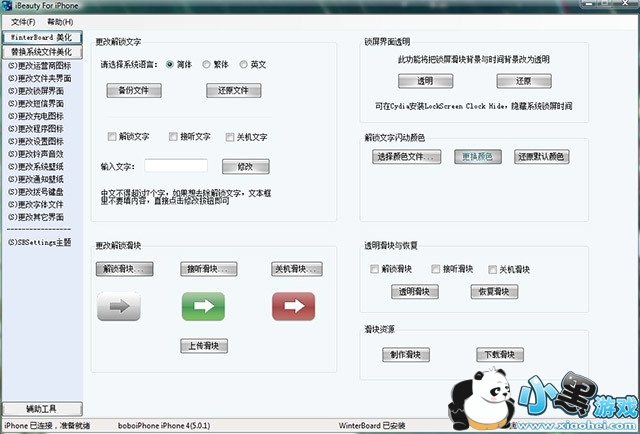Click the green arrow answer slider image
The height and width of the screenshot is (434, 640).
tap(203, 306)
